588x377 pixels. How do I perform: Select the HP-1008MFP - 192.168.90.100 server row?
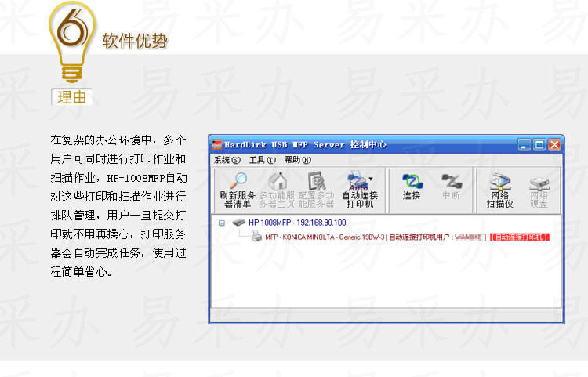point(297,223)
